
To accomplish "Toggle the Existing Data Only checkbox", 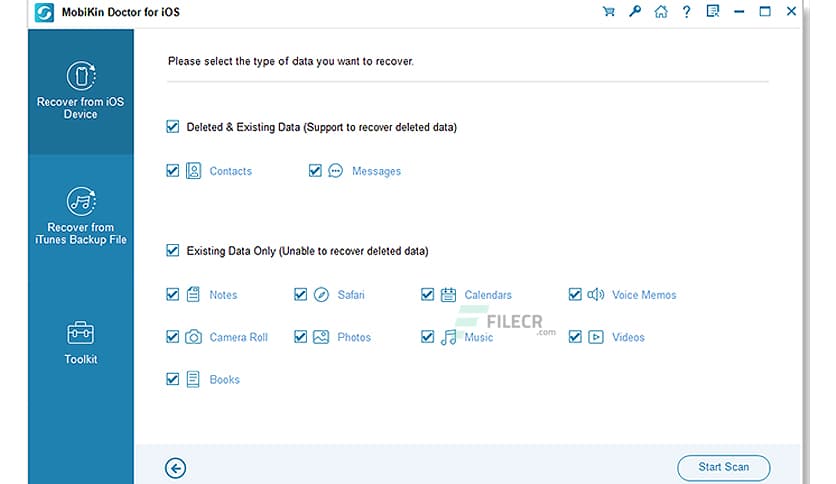I will point(173,251).
